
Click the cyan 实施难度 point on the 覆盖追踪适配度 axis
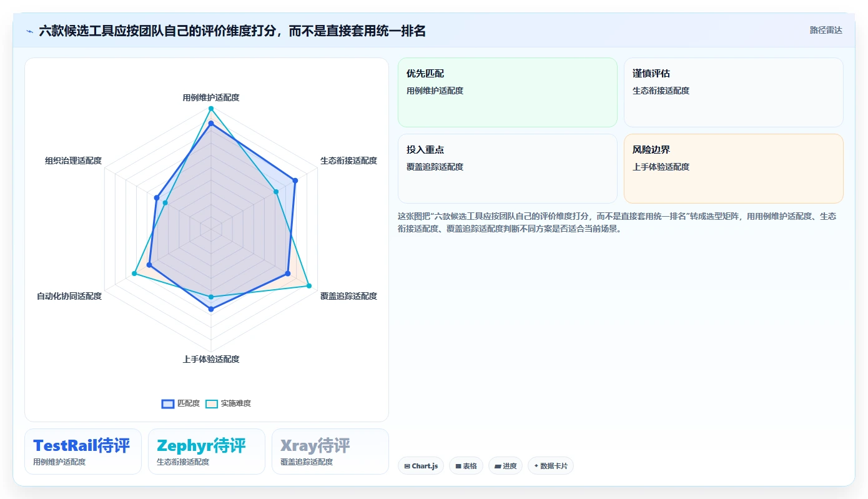[309, 286]
